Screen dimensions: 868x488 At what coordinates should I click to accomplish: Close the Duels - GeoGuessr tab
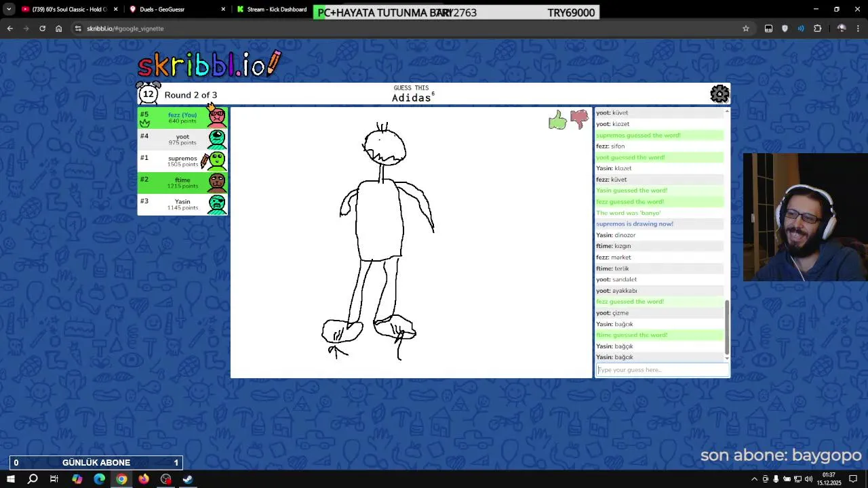[223, 9]
